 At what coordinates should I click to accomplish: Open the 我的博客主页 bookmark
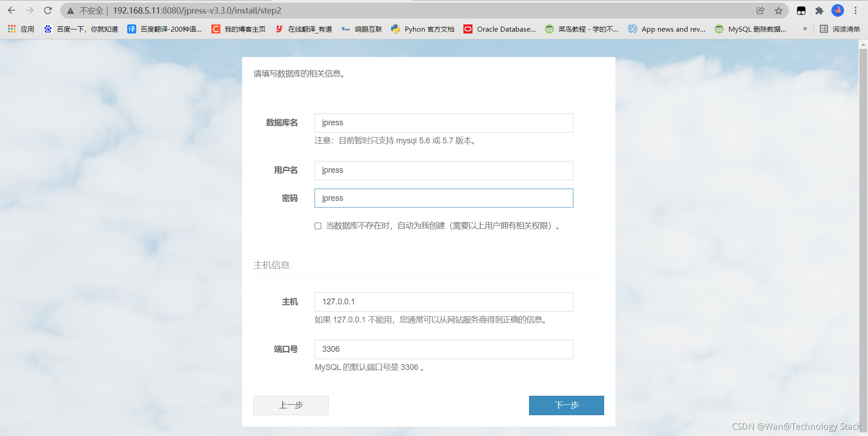tap(238, 29)
